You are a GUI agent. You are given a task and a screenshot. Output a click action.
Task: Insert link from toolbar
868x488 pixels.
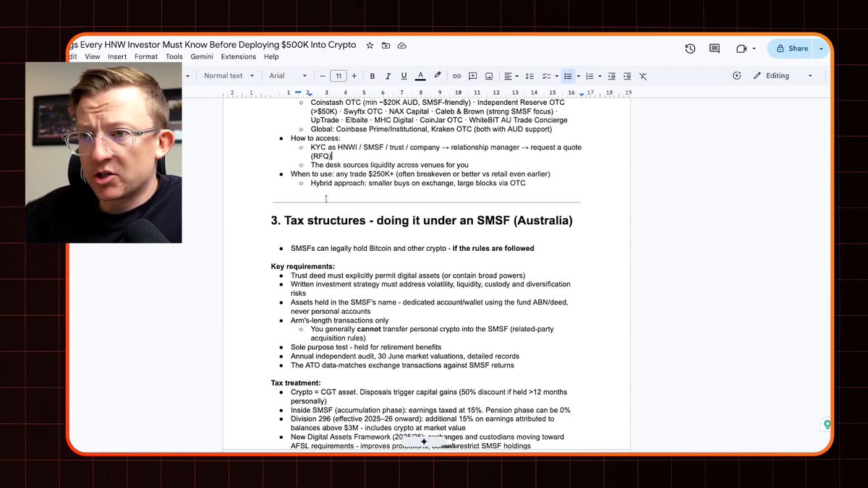pyautogui.click(x=456, y=76)
